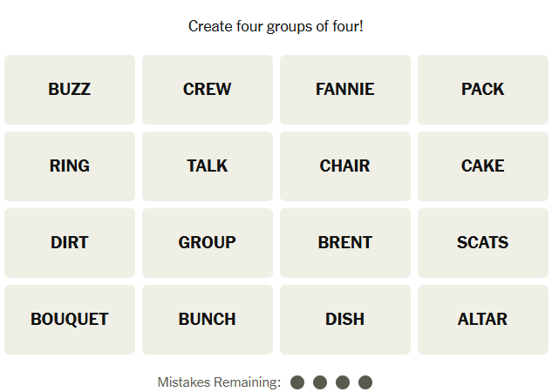
Task: Choose the BOUQUET word tile
Action: click(70, 320)
